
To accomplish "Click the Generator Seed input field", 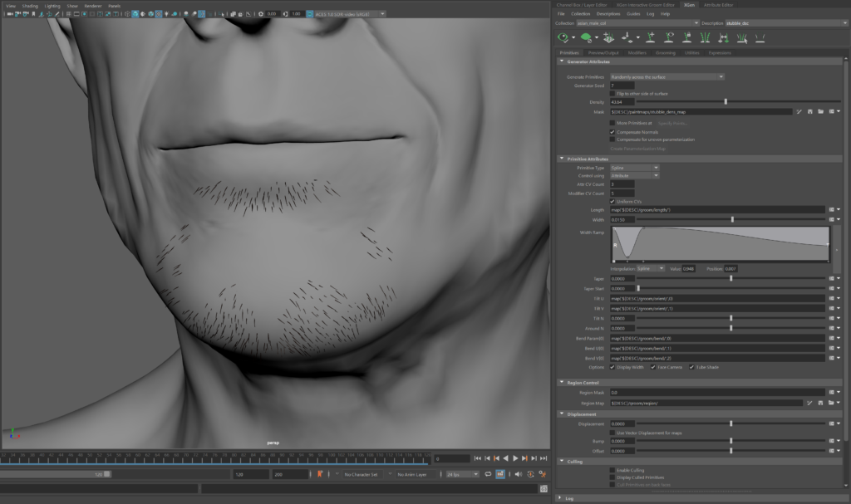I will 622,85.
